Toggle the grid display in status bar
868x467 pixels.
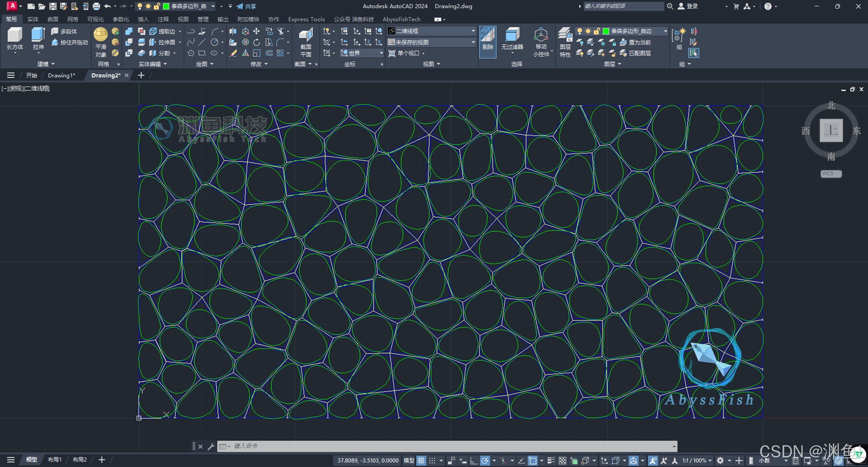click(421, 460)
